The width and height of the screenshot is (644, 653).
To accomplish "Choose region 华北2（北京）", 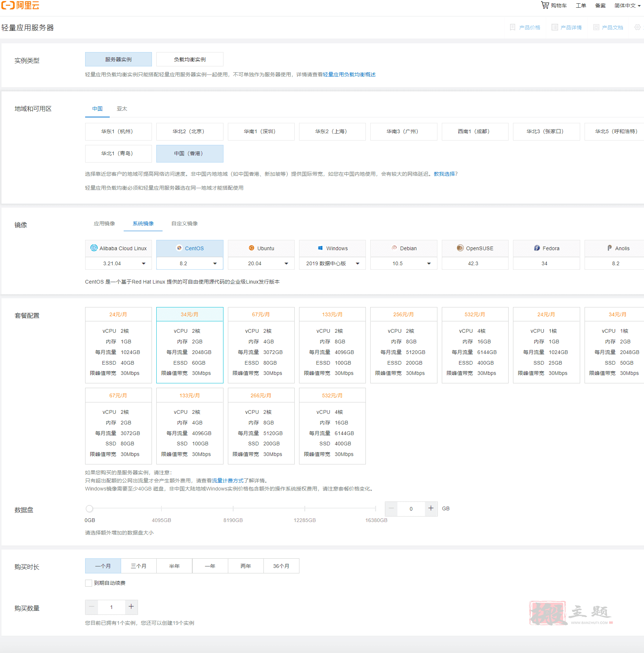I will [x=190, y=131].
